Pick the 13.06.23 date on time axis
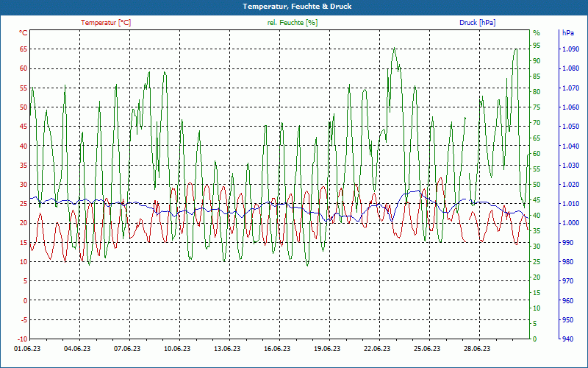 click(x=226, y=349)
